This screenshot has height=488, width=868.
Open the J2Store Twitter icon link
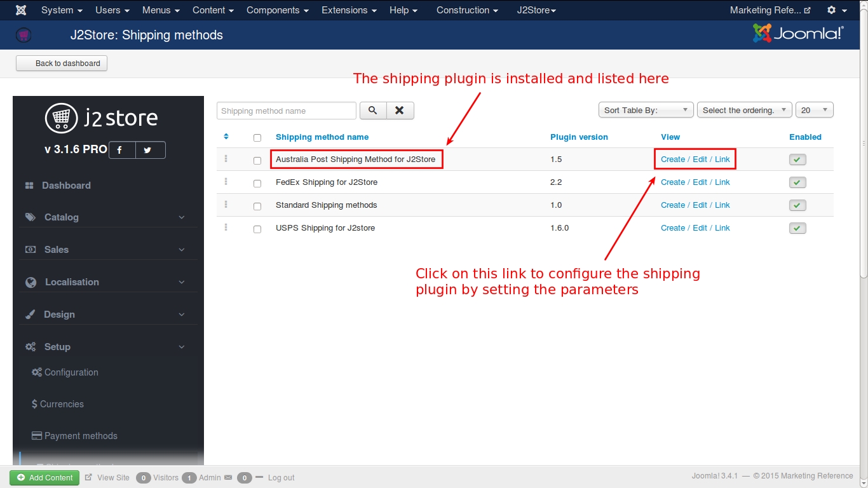[x=147, y=150]
